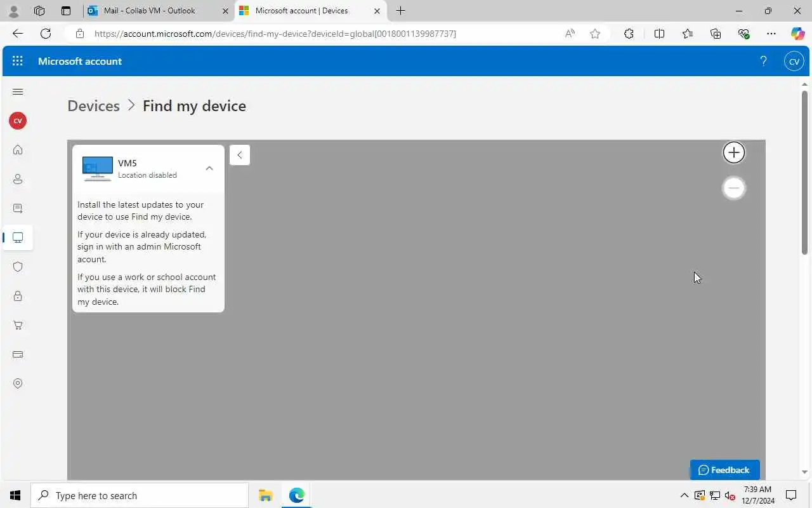Image resolution: width=812 pixels, height=508 pixels.
Task: Close the Microsoft account Devices tab
Action: [x=377, y=11]
